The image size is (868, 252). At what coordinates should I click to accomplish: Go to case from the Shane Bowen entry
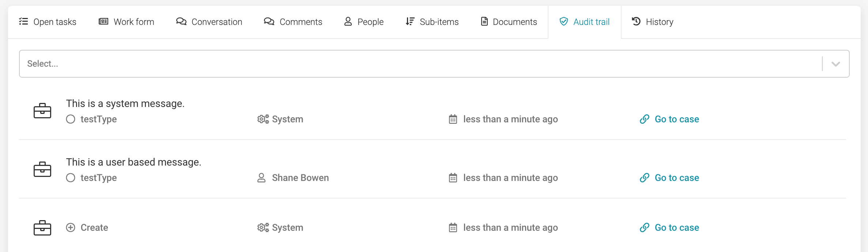[676, 178]
